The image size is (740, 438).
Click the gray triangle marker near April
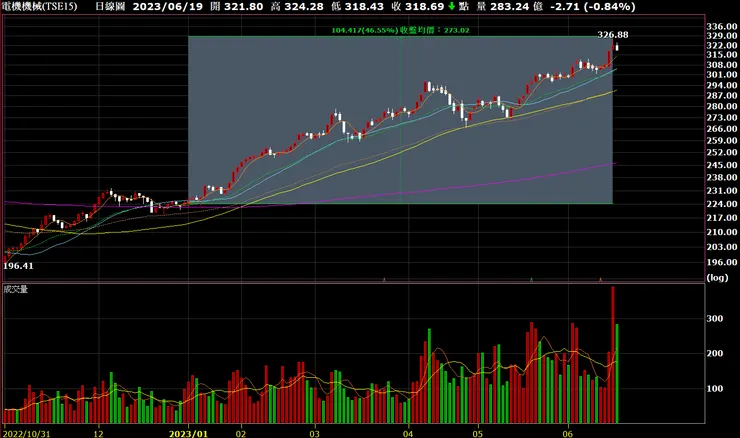click(x=384, y=279)
